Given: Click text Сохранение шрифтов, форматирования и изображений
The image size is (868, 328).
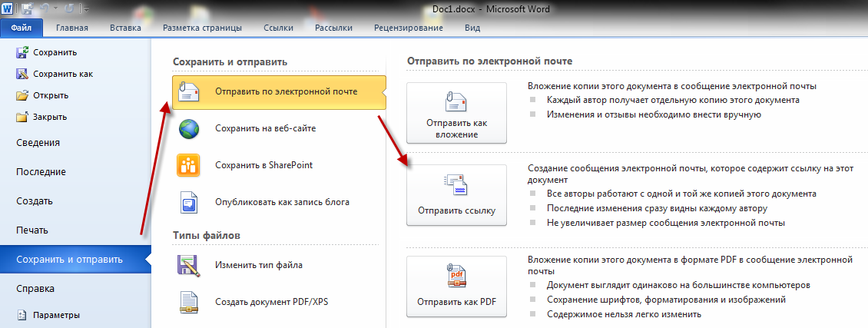Looking at the screenshot, I should point(666,300).
